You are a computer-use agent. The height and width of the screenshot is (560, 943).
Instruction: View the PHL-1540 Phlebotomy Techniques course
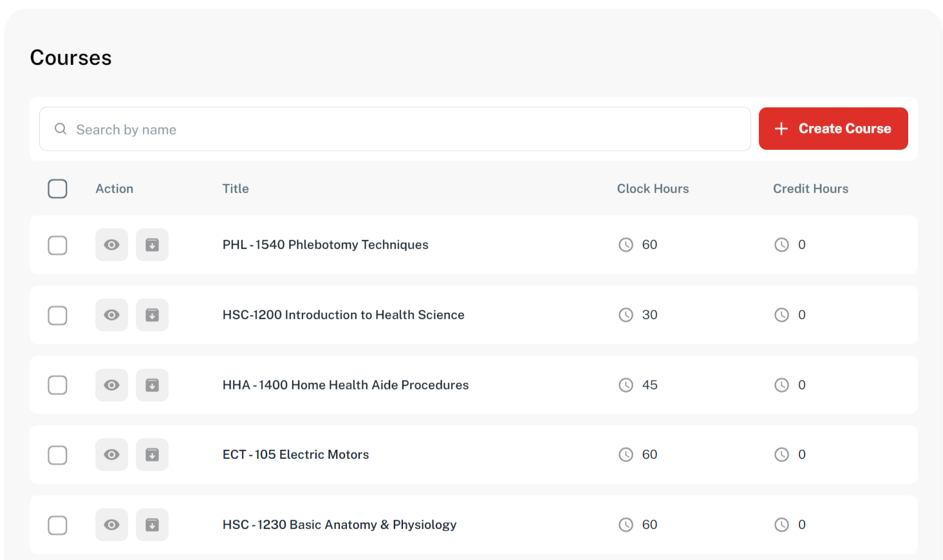[x=111, y=245]
